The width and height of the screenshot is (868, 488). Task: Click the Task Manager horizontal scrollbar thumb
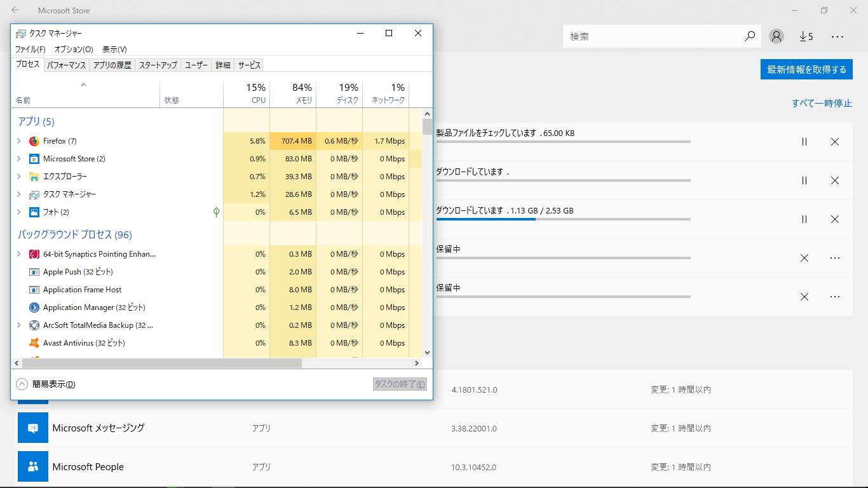click(x=161, y=363)
